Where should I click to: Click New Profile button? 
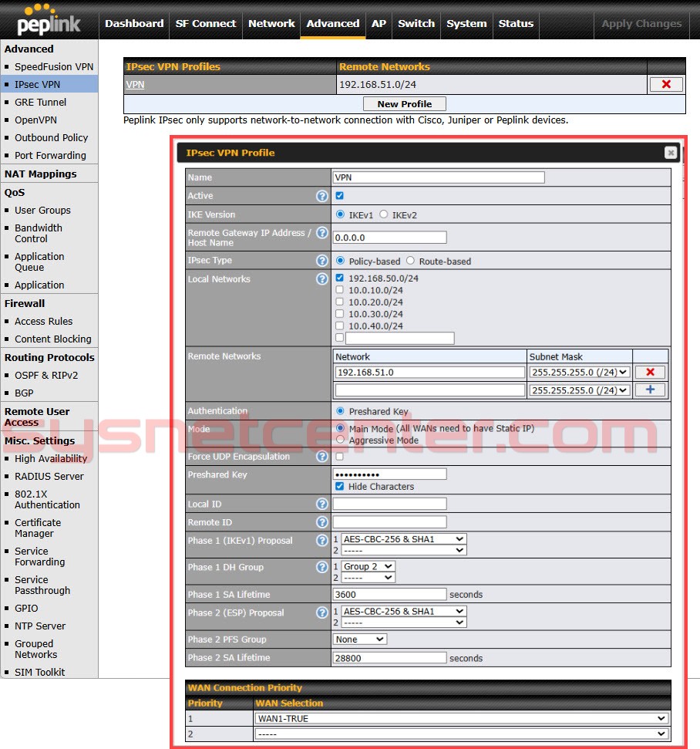[405, 103]
